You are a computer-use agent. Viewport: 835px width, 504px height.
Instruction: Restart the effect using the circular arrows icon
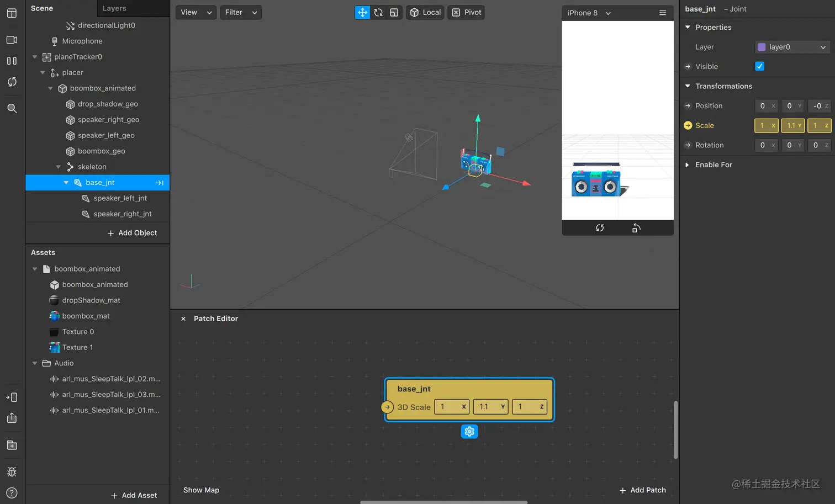(x=12, y=82)
